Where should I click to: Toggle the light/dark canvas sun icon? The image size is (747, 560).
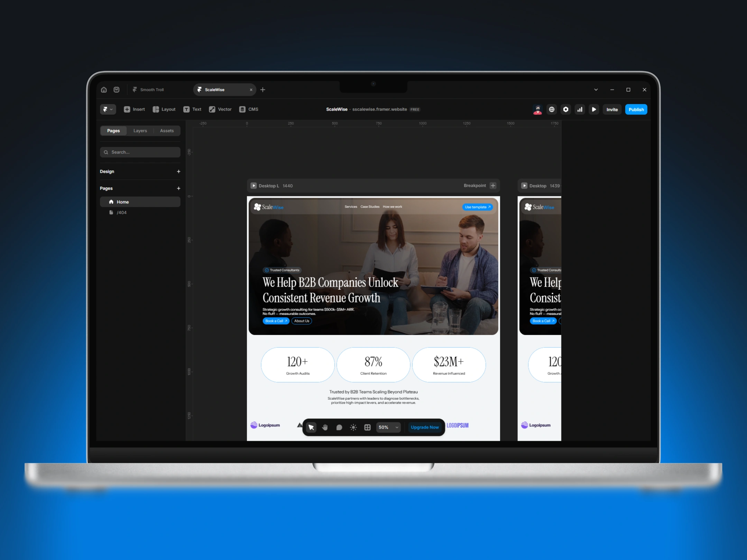click(353, 427)
